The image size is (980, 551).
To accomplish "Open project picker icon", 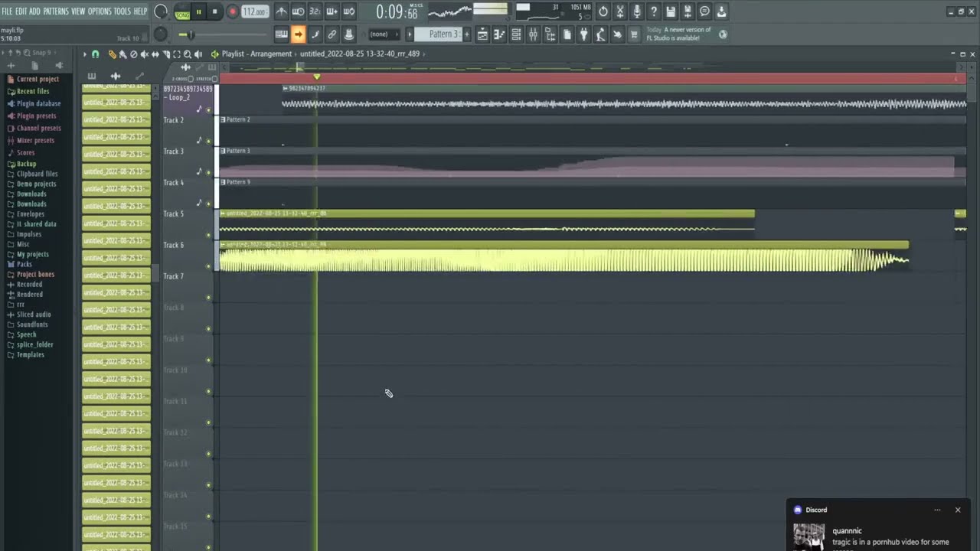I will click(x=567, y=34).
